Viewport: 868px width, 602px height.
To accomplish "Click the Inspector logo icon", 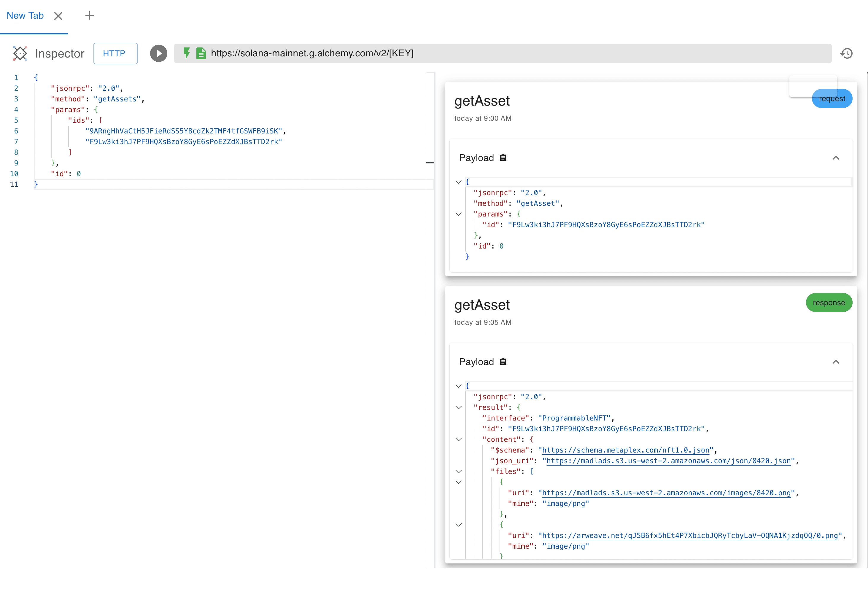I will [20, 53].
